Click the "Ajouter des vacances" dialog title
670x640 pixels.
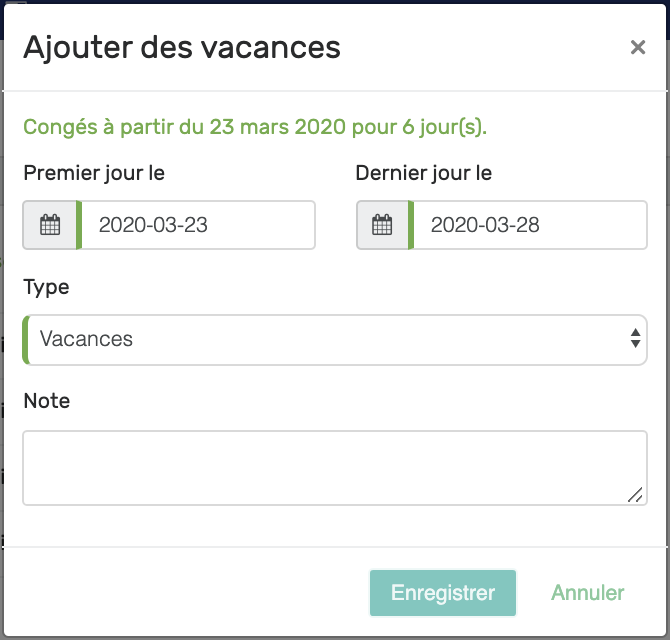pos(182,47)
